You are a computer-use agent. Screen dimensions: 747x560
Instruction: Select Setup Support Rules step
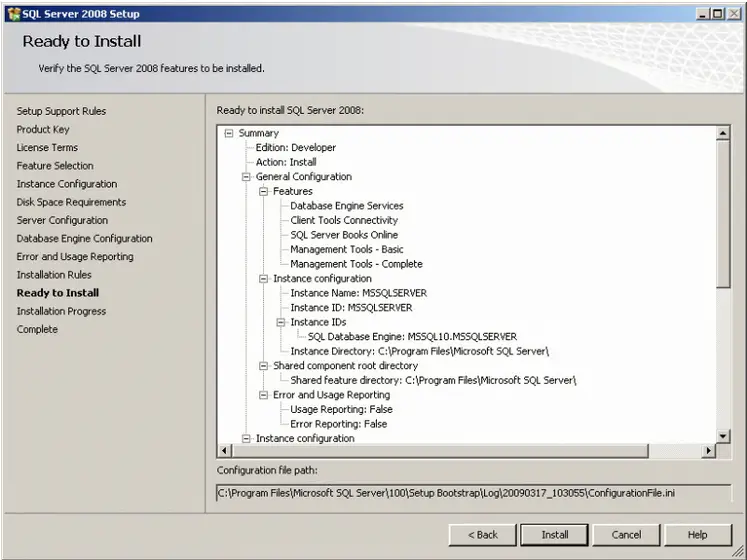[61, 111]
